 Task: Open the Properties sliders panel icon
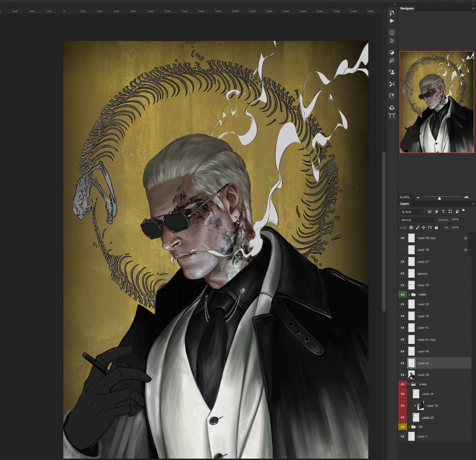point(392,40)
